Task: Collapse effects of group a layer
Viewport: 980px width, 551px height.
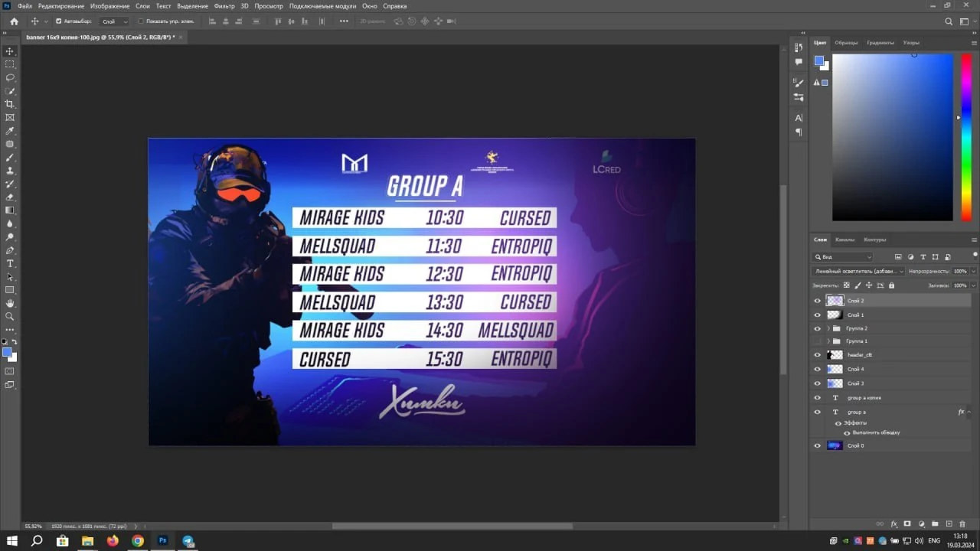Action: coord(970,412)
